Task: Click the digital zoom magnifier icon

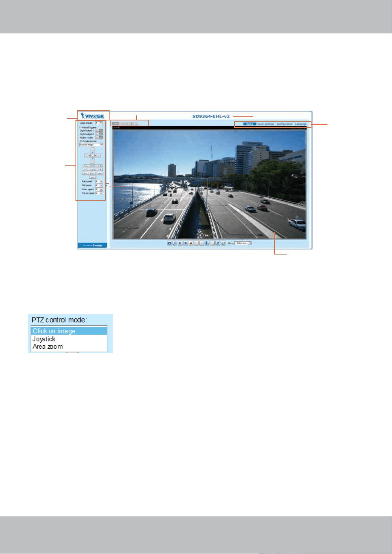Action: coord(175,243)
